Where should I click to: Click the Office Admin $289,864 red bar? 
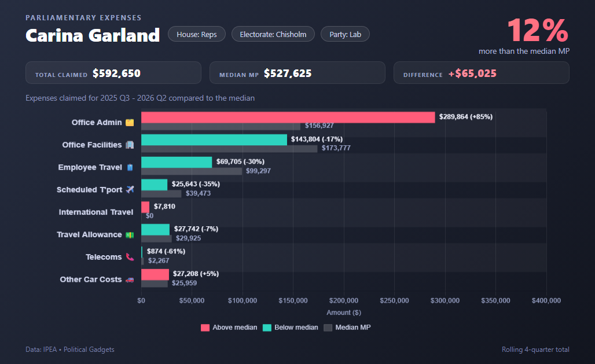(x=288, y=117)
